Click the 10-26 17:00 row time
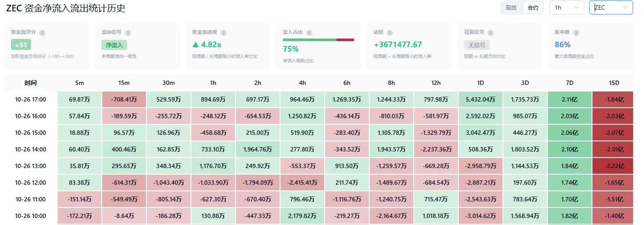644x225 pixels. [31, 100]
